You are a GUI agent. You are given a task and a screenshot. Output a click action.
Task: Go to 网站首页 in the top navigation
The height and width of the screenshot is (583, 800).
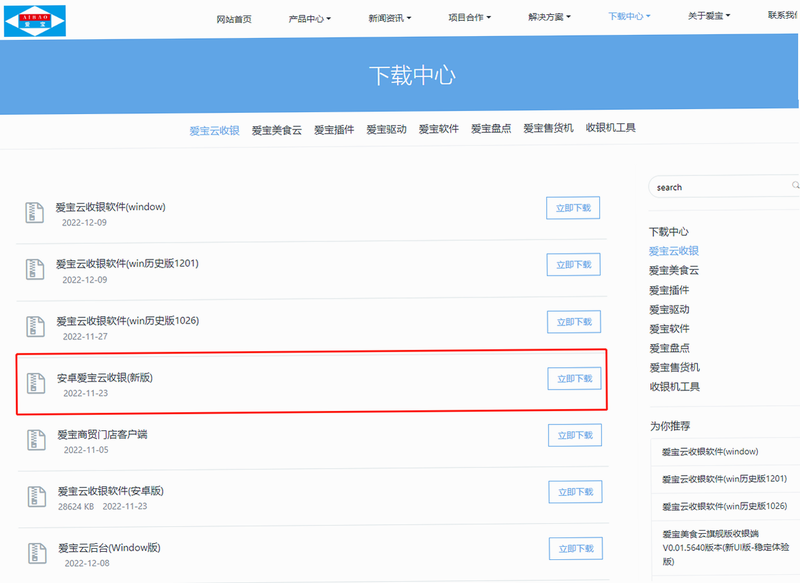[x=234, y=19]
